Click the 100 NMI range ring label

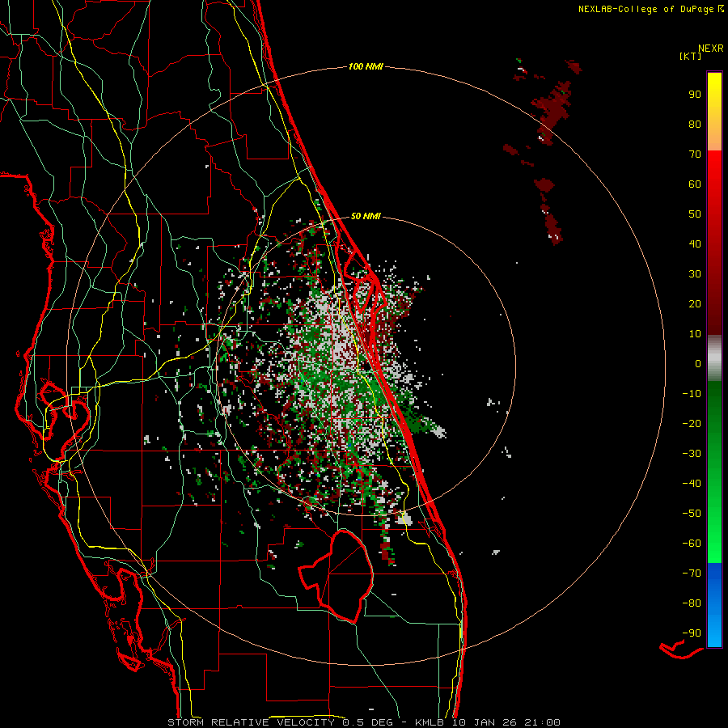[366, 66]
